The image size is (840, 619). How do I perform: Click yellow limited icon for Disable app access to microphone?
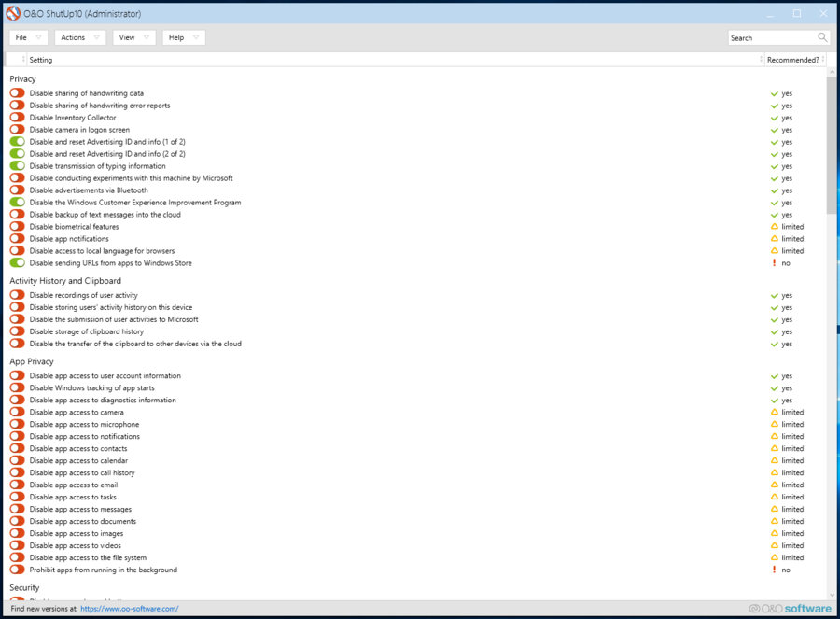[x=774, y=424]
